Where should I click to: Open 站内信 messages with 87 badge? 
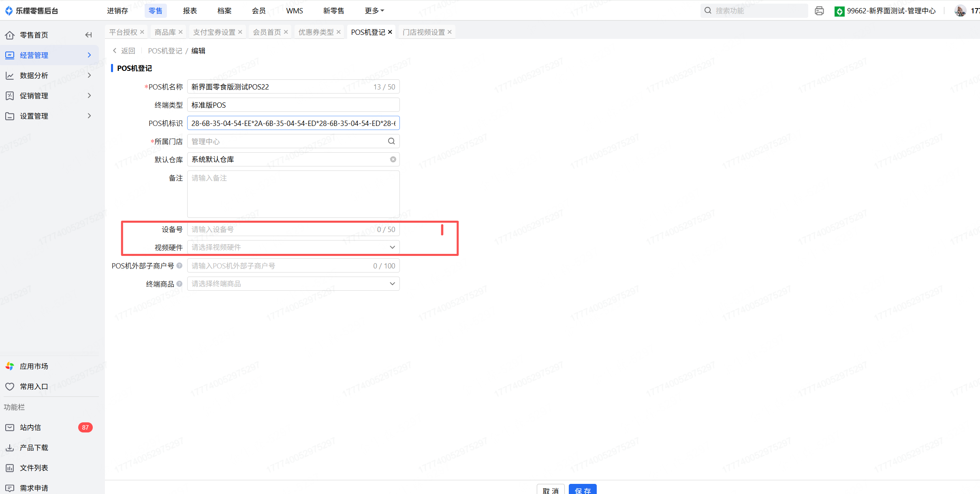30,427
